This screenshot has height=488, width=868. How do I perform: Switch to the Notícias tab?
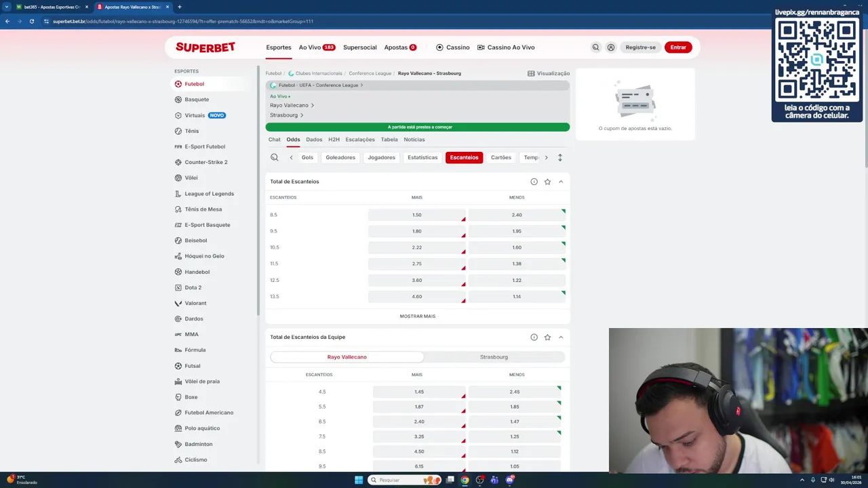(x=414, y=140)
